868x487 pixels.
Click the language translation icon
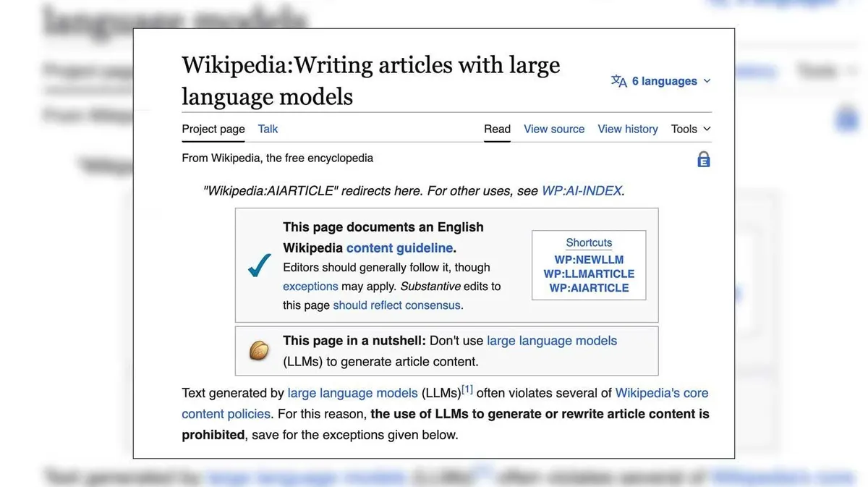click(619, 81)
